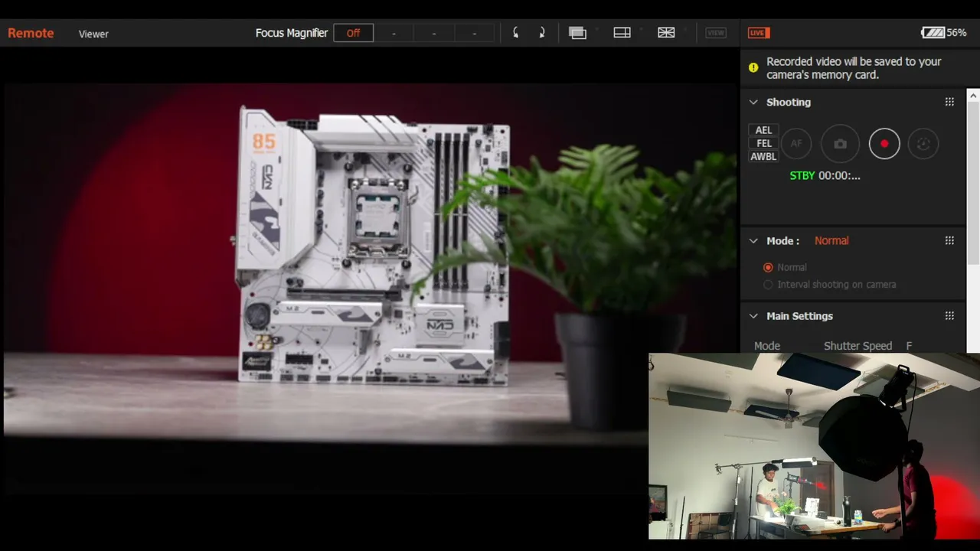Select the first dash Focus Magnifier option

point(394,33)
